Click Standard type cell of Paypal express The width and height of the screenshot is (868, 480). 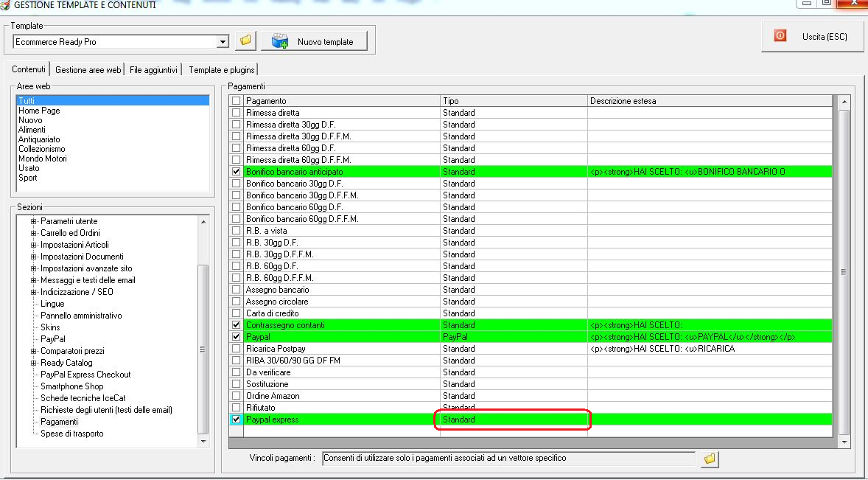coord(514,420)
